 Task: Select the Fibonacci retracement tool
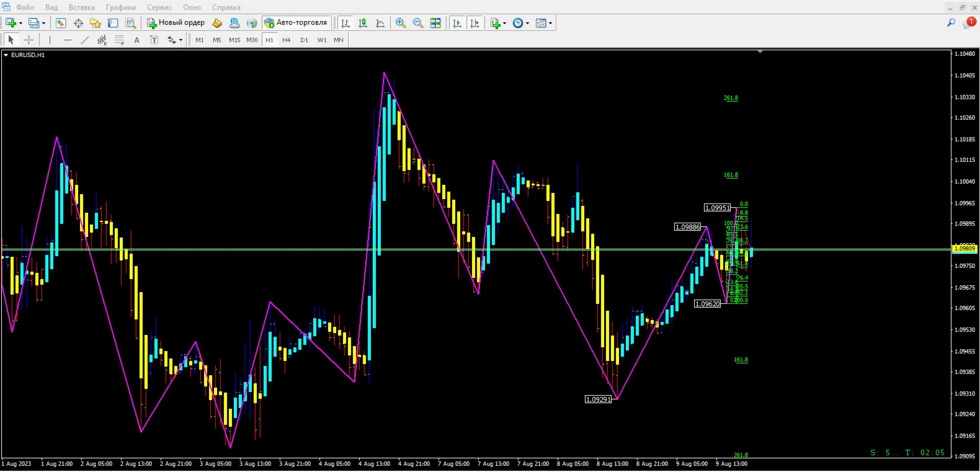(x=120, y=40)
